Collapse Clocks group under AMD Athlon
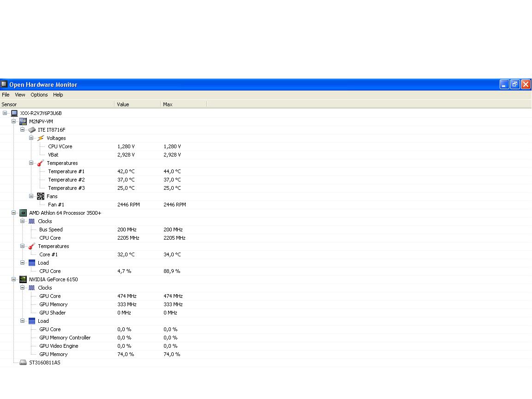The height and width of the screenshot is (399, 532). (x=22, y=221)
